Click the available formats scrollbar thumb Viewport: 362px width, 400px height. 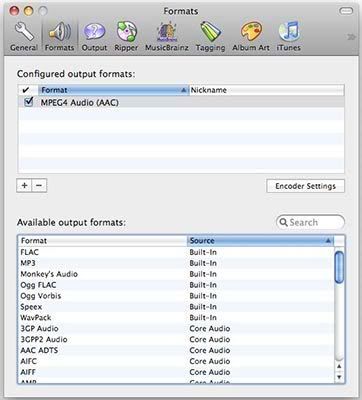click(339, 267)
